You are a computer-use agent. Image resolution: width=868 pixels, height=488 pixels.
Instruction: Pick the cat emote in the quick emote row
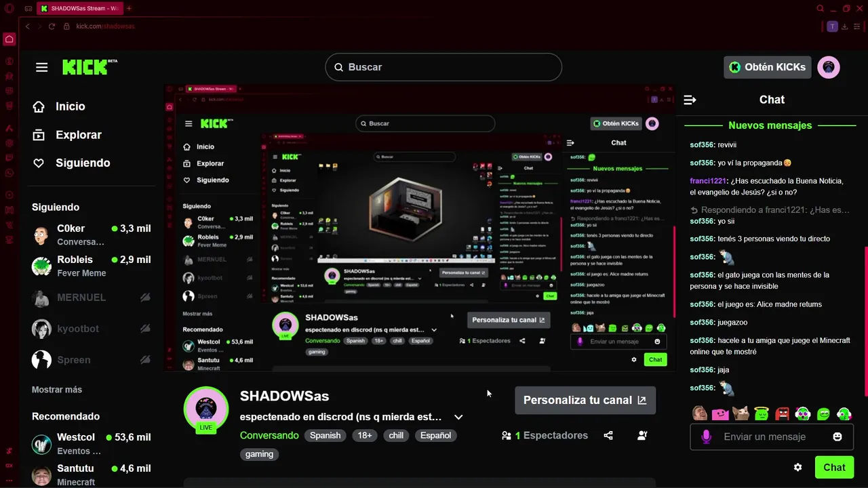click(x=741, y=413)
